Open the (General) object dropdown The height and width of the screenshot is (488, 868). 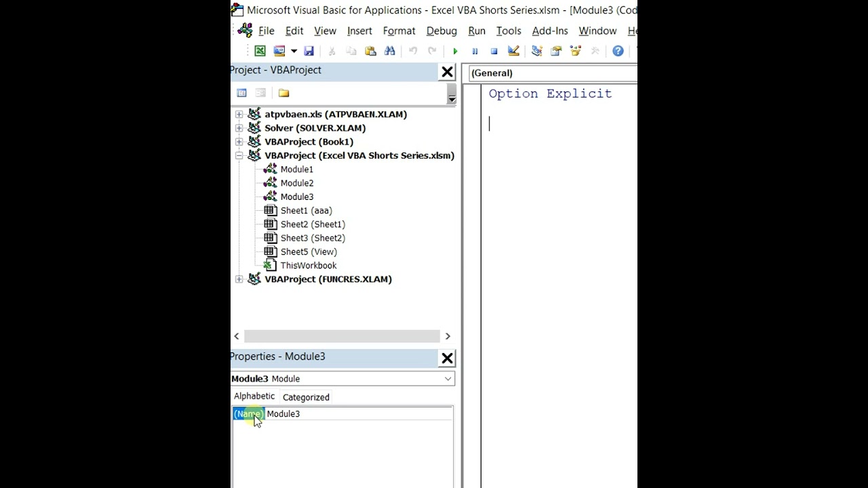point(552,73)
